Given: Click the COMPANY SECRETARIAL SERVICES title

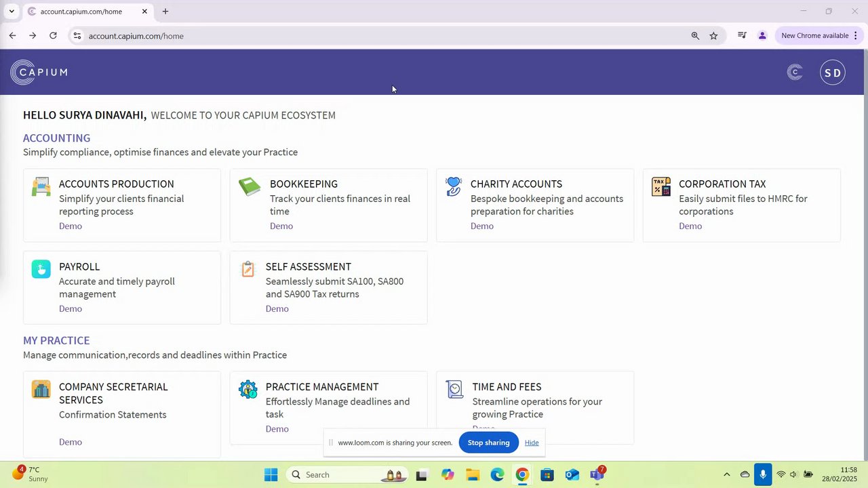Looking at the screenshot, I should tap(113, 394).
